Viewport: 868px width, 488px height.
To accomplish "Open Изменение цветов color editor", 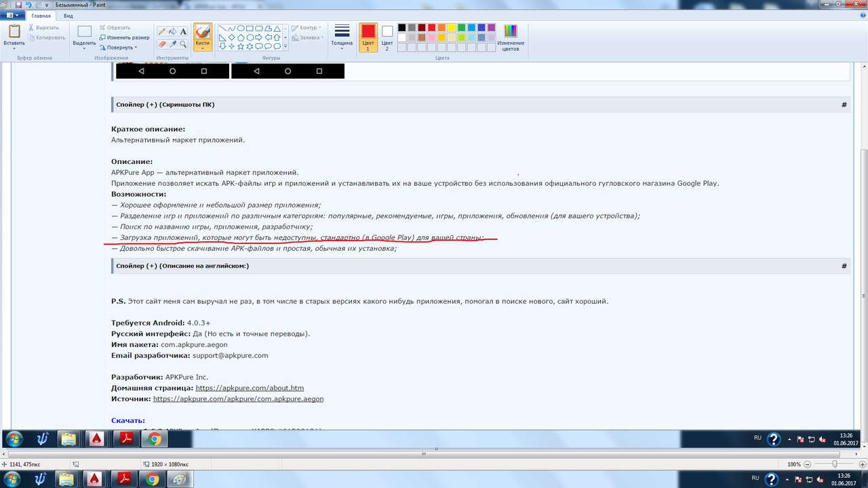I will tap(510, 37).
